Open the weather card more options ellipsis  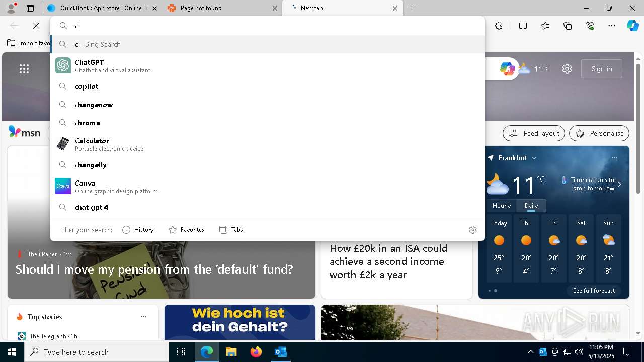614,158
